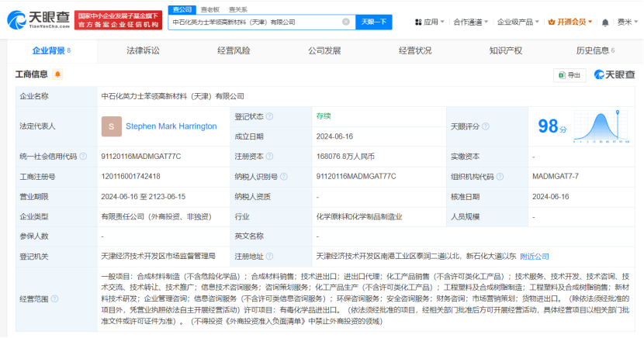Switch to the 知识产权 tab
This screenshot has width=644, height=338.
(505, 50)
